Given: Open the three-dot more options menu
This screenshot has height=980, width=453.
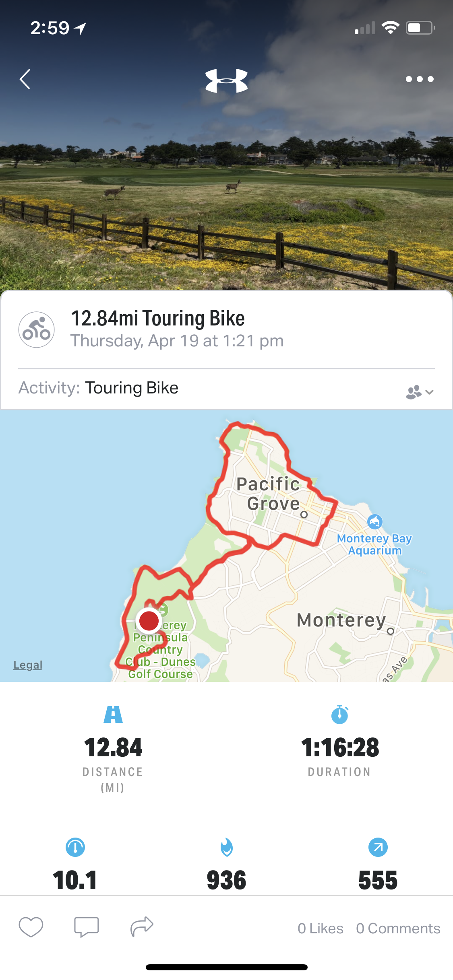Looking at the screenshot, I should 419,79.
